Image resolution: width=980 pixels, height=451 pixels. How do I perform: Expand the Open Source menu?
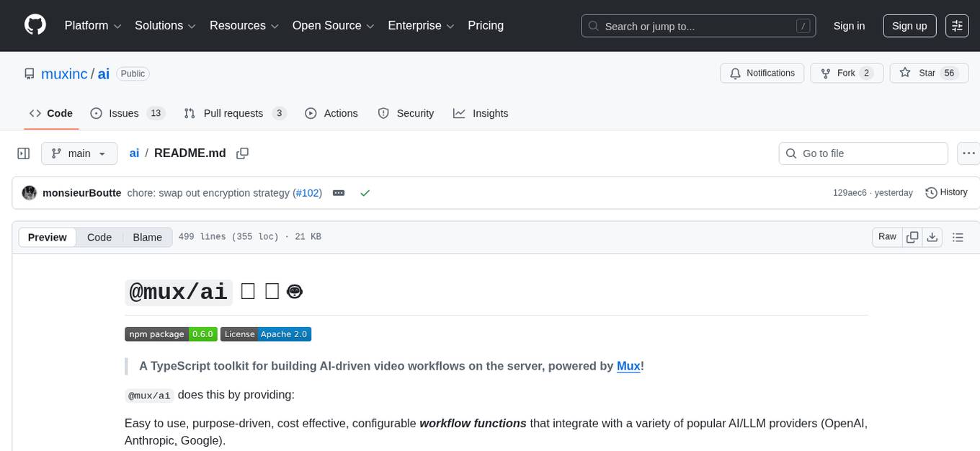coord(333,26)
